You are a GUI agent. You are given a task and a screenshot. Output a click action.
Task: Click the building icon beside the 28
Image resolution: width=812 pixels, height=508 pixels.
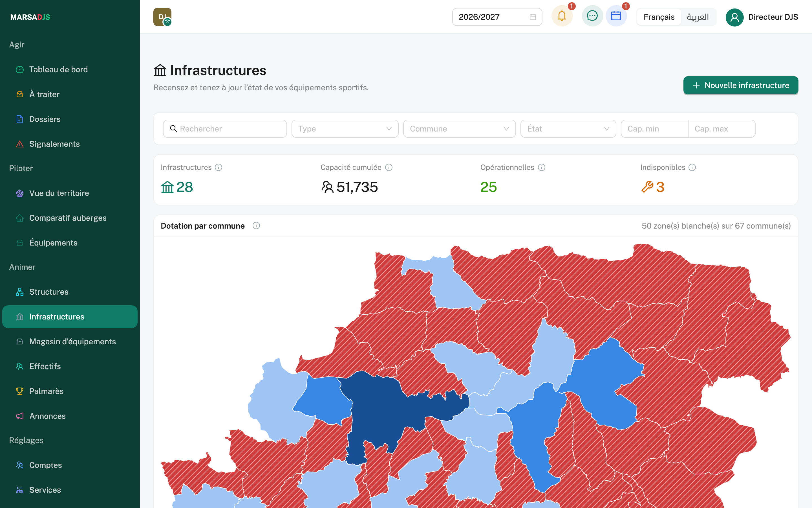tap(167, 187)
